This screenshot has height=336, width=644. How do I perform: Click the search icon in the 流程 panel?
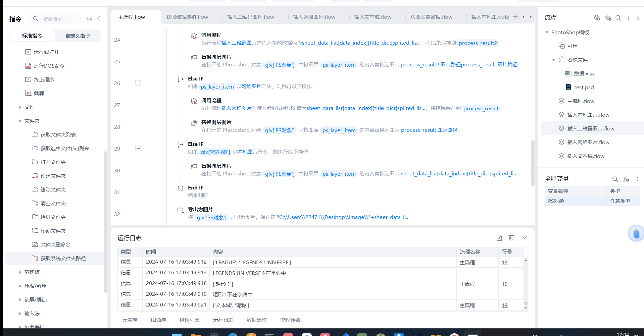618,18
